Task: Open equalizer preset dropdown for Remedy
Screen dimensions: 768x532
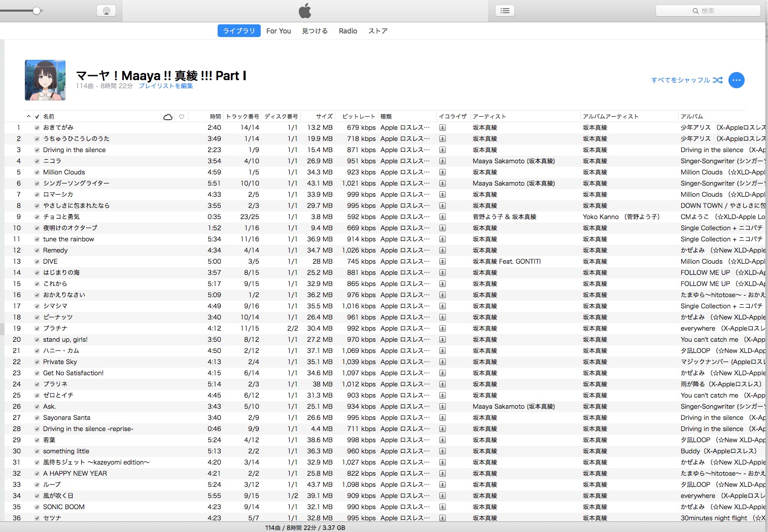Action: pyautogui.click(x=442, y=251)
